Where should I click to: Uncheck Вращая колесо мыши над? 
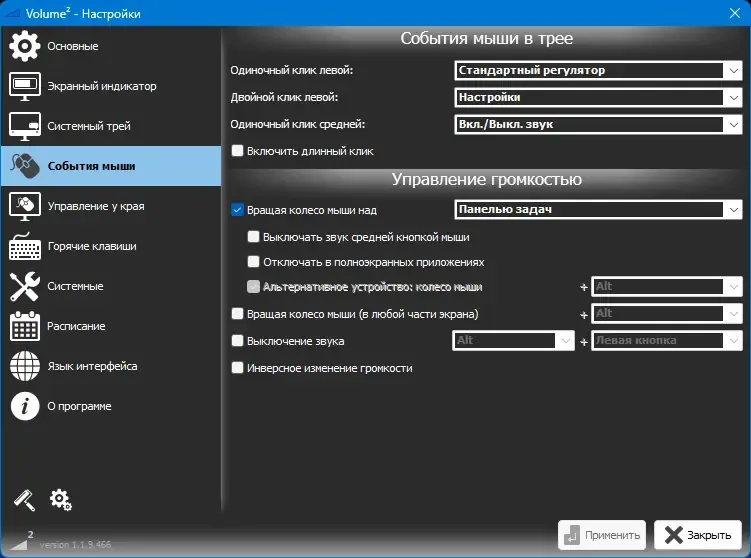coord(238,210)
